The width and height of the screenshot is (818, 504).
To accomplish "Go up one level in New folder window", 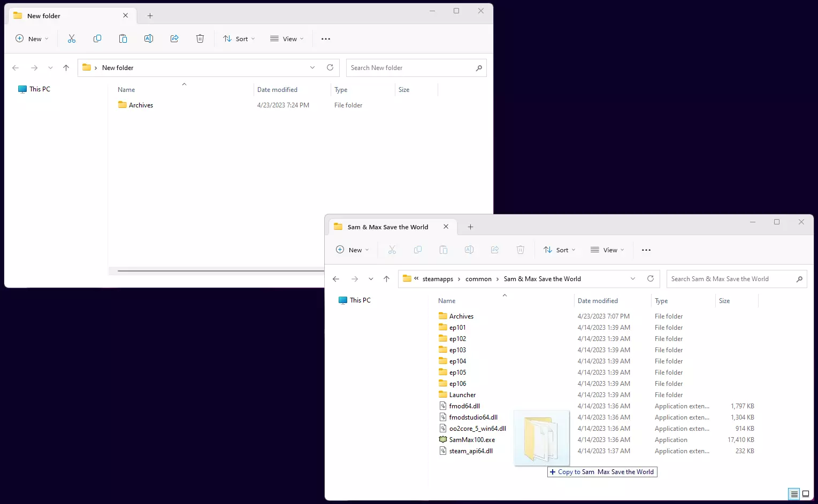I will [x=66, y=68].
